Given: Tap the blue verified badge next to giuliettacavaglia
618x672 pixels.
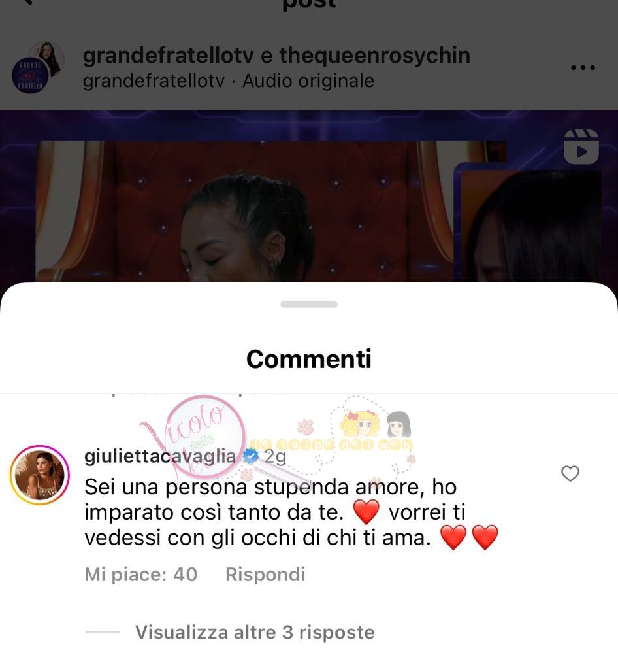Looking at the screenshot, I should click(x=251, y=456).
